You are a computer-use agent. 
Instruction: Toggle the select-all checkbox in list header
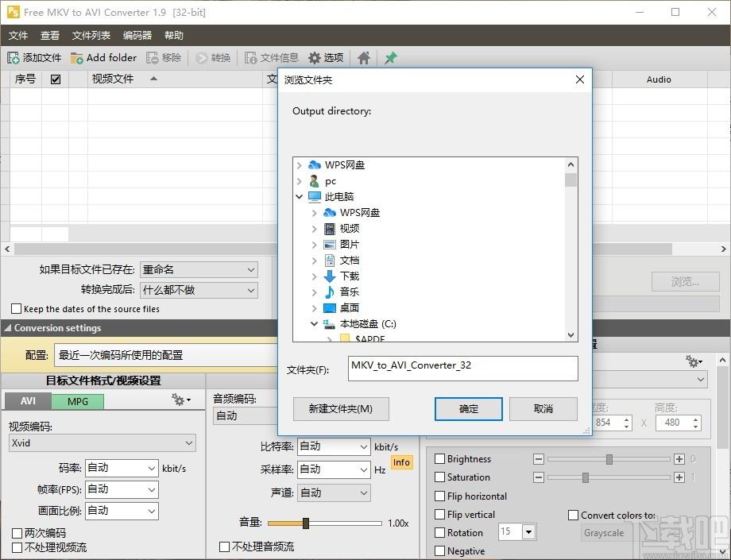[56, 79]
